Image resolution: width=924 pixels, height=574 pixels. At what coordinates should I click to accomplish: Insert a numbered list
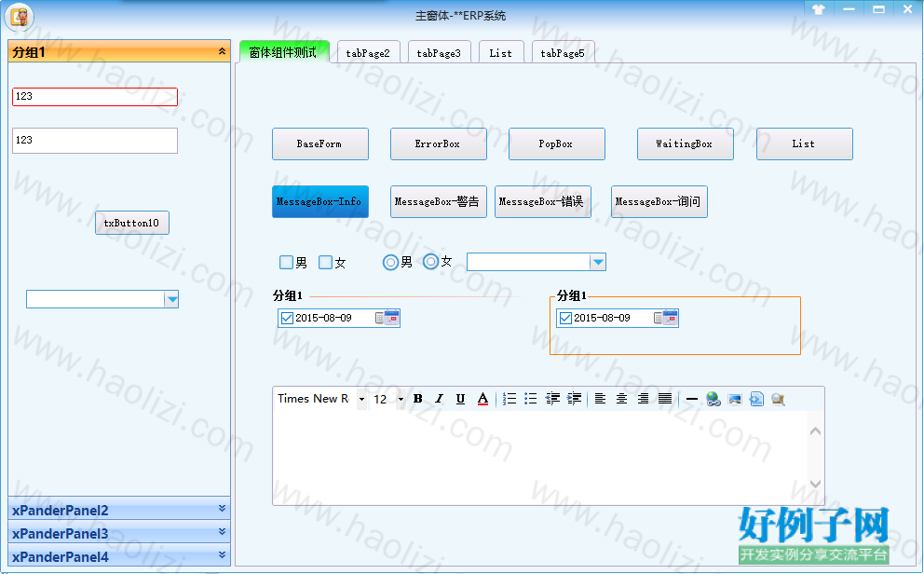[x=510, y=399]
